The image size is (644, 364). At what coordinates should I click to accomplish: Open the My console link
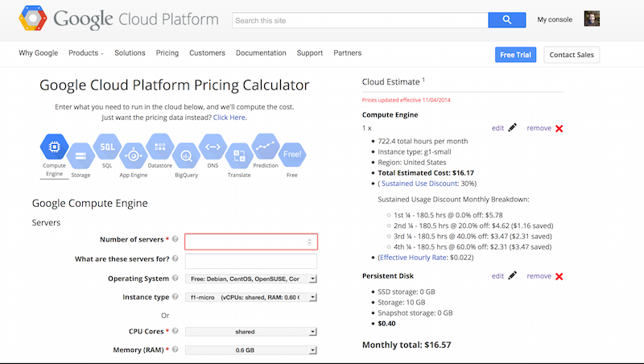coord(555,19)
